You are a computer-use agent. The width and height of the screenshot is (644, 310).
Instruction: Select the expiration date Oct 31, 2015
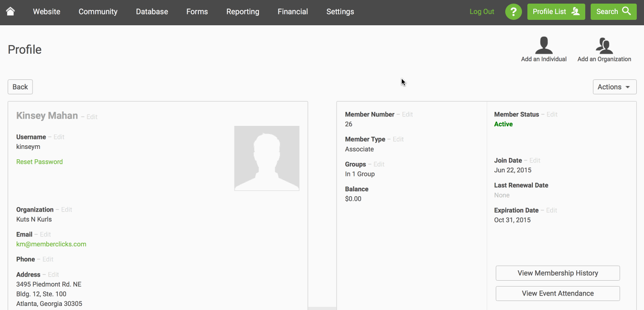(x=512, y=220)
